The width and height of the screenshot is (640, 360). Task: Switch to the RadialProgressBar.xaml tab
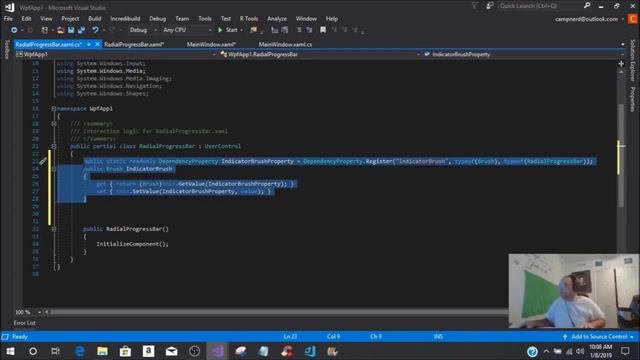[134, 44]
